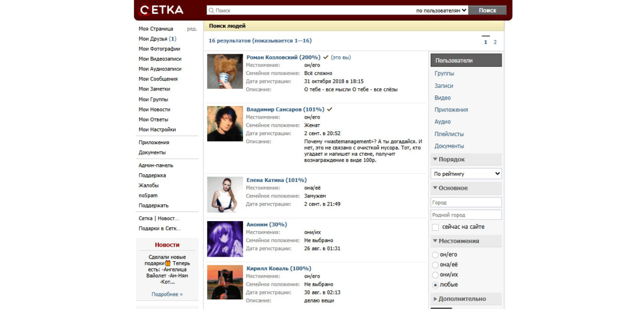Open Кирилл Коваль's profile name link
Screen dimensions: 644x309
[279, 268]
